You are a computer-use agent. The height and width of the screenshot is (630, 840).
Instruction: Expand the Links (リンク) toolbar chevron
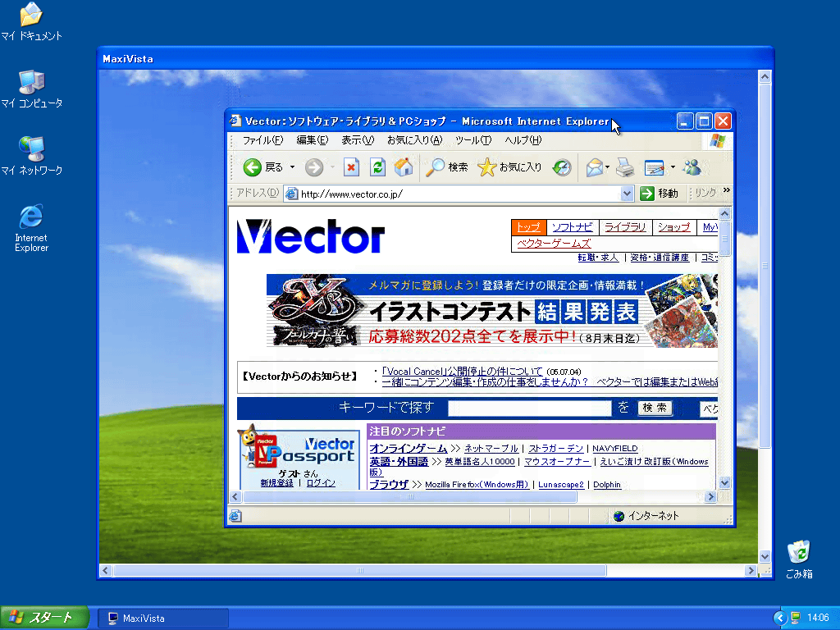[x=727, y=190]
